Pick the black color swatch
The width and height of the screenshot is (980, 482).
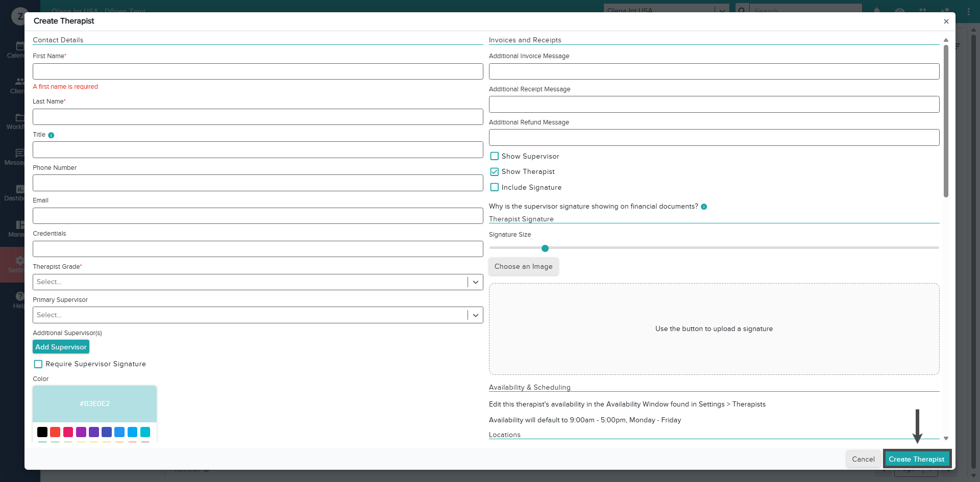tap(42, 432)
